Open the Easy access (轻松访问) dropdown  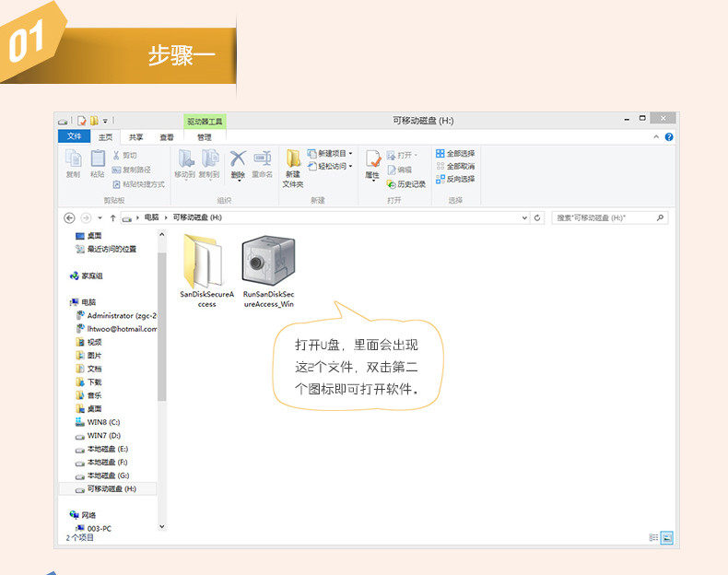click(330, 166)
